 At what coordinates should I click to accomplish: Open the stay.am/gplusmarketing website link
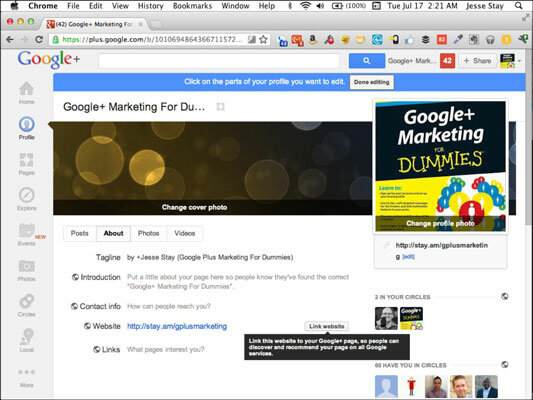tap(177, 326)
